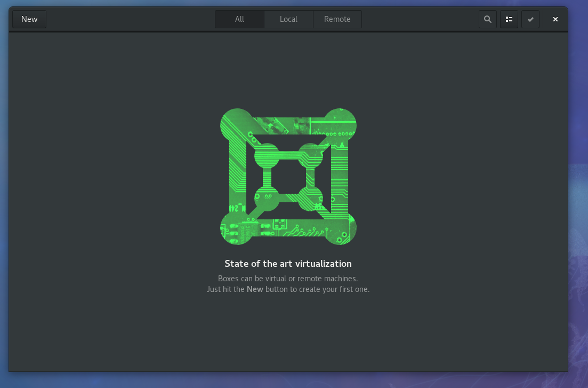The width and height of the screenshot is (588, 388).
Task: Toggle list view with the list icon
Action: click(509, 19)
